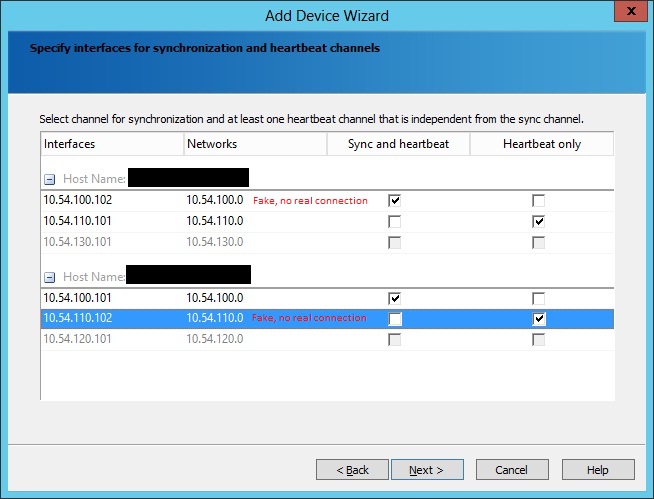Image resolution: width=654 pixels, height=499 pixels.
Task: Uncheck Sync and heartbeat for 10.54.100.102
Action: [395, 201]
